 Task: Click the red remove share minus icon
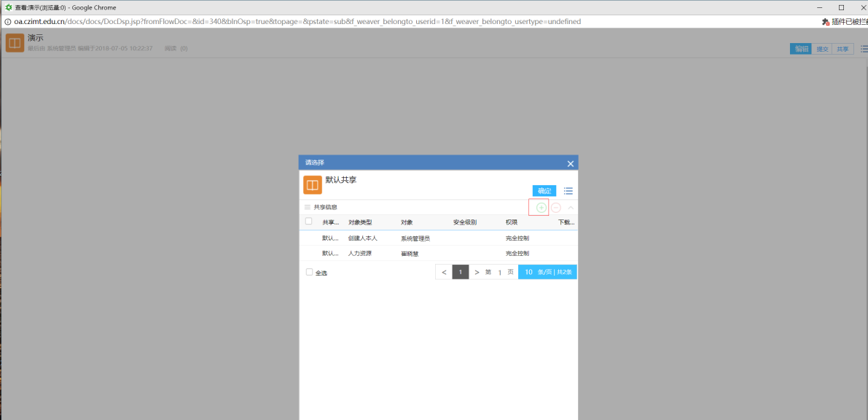click(x=556, y=208)
